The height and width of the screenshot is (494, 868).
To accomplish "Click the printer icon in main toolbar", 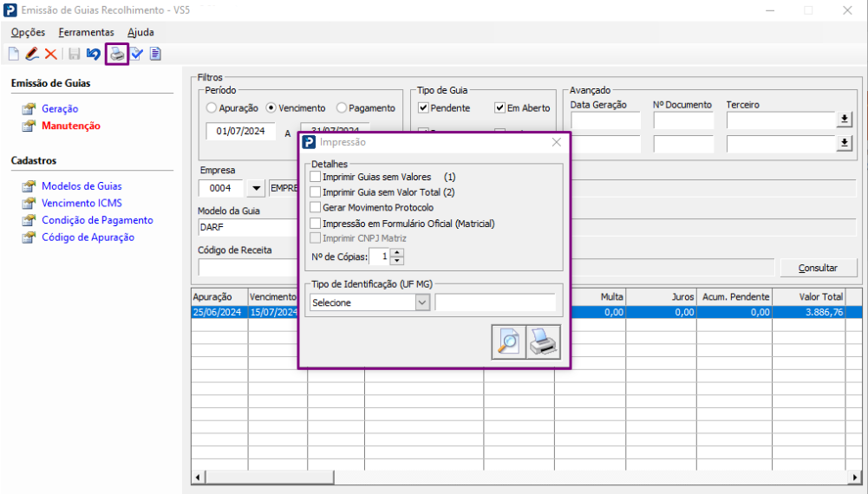I will pos(116,55).
